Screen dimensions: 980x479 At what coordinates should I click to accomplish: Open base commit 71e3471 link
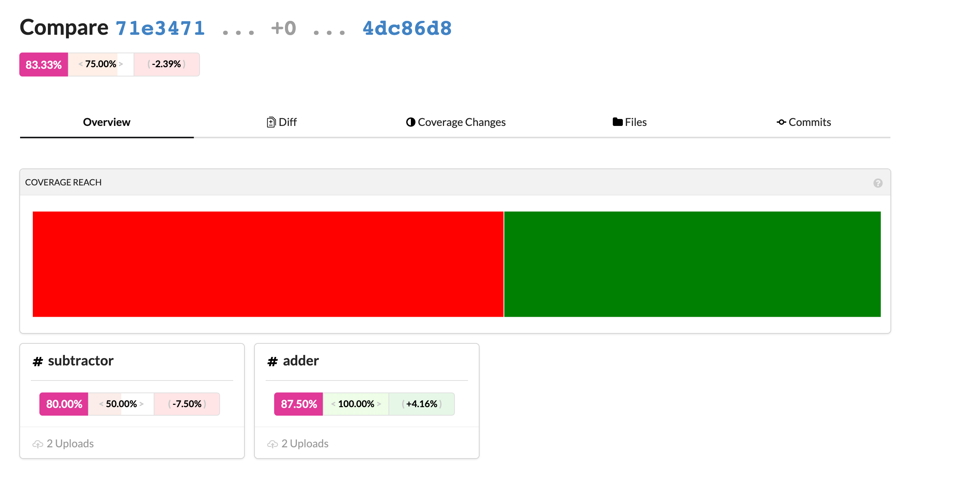coord(160,28)
